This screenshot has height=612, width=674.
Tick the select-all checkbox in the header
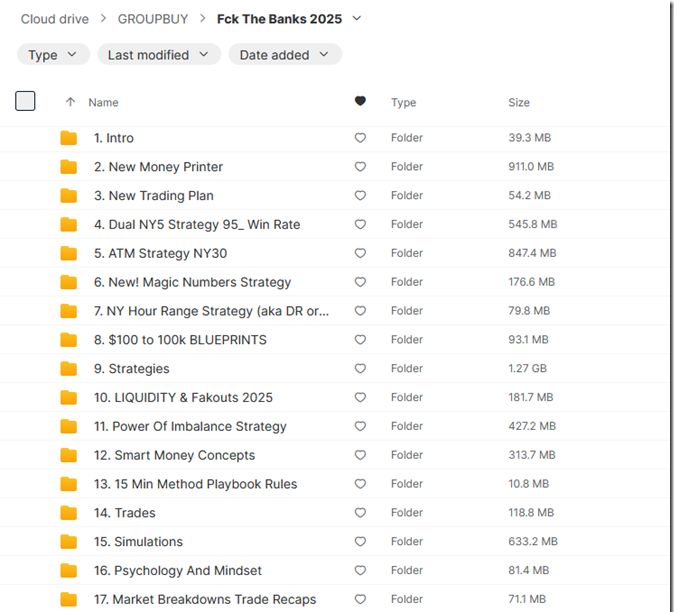[26, 101]
